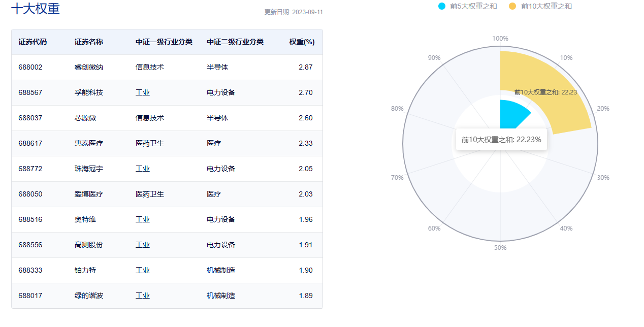
Task: Click the weight value 1.89
Action: (x=306, y=296)
